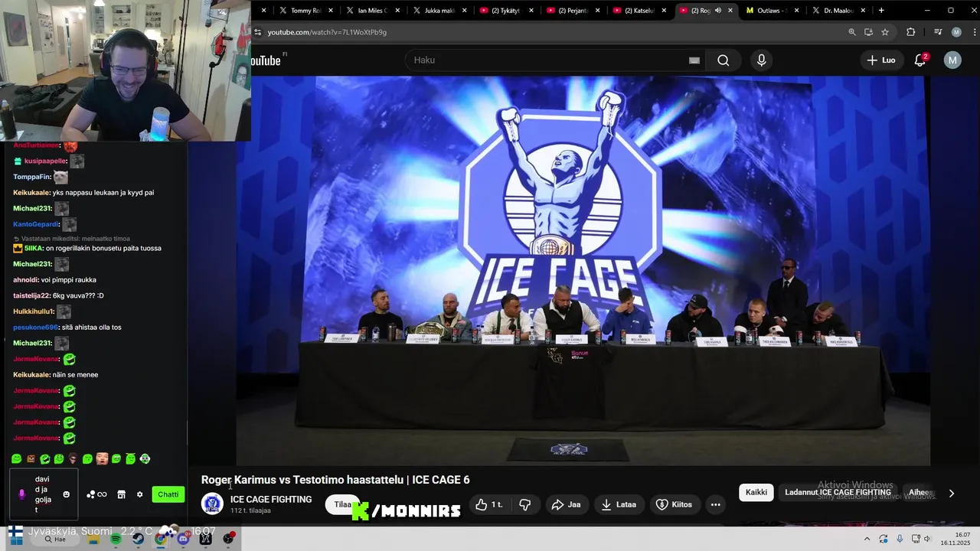Click the Chrome zoom magnifier icon
This screenshot has width=980, height=551.
coord(852,32)
